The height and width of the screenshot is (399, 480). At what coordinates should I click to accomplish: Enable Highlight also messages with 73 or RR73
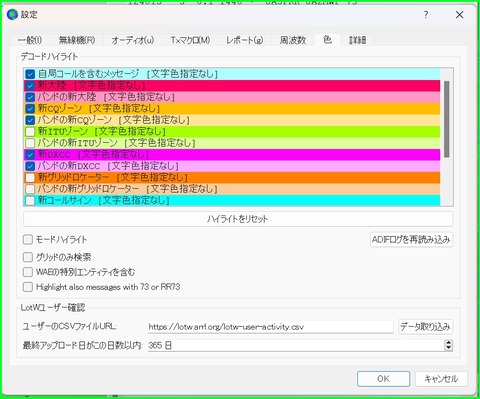point(28,287)
